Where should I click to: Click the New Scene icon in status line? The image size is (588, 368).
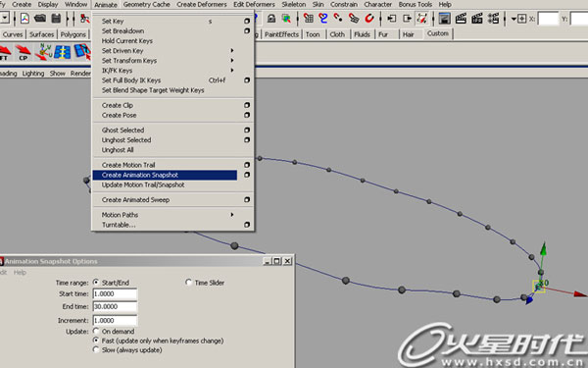pos(24,18)
